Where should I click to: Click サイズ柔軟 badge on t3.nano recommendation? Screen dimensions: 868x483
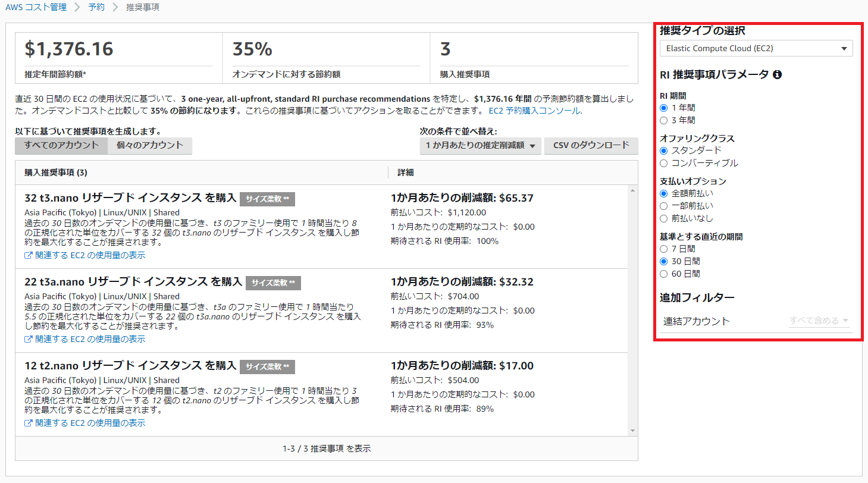pos(267,199)
